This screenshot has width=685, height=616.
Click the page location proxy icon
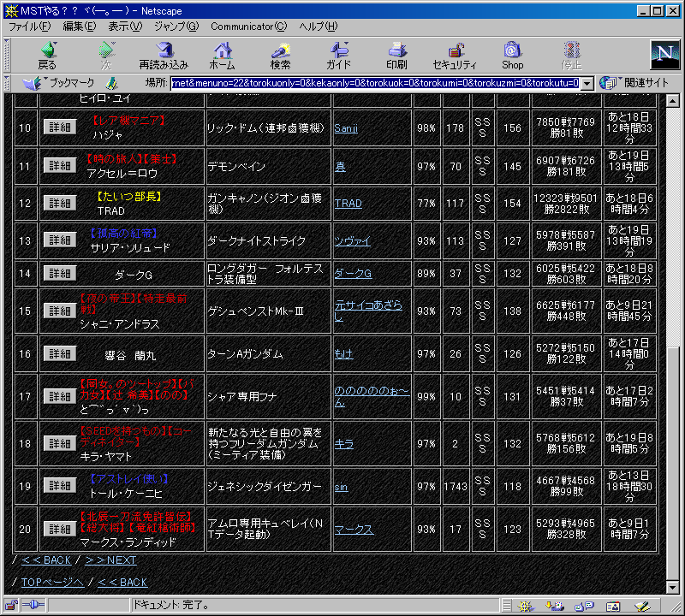pos(112,82)
